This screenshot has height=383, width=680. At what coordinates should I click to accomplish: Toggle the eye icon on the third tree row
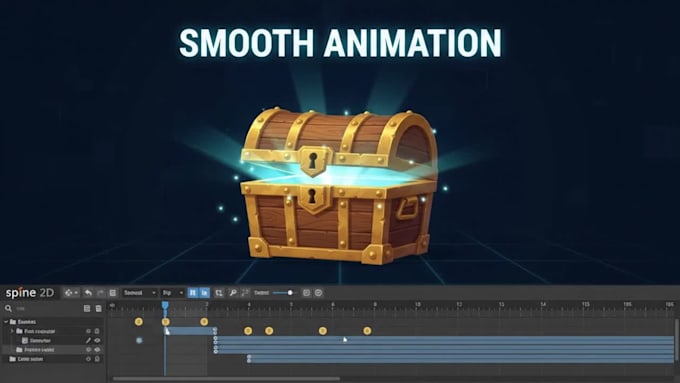click(x=97, y=340)
